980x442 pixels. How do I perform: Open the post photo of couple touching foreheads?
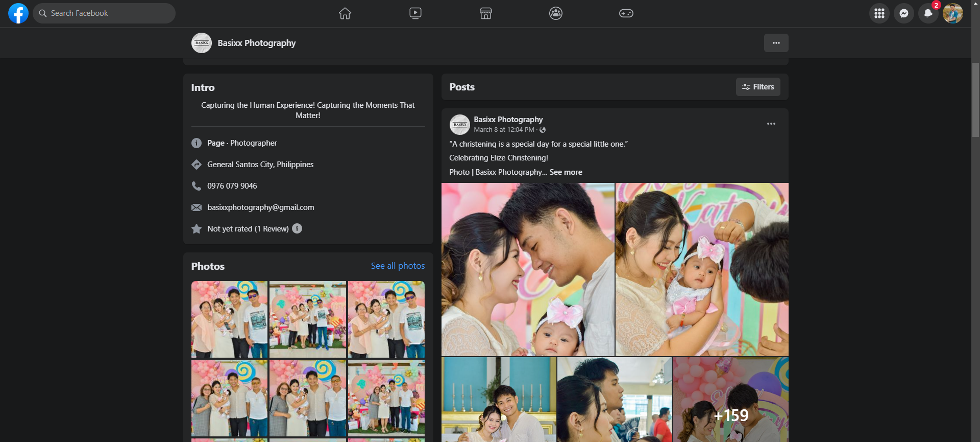pos(528,269)
